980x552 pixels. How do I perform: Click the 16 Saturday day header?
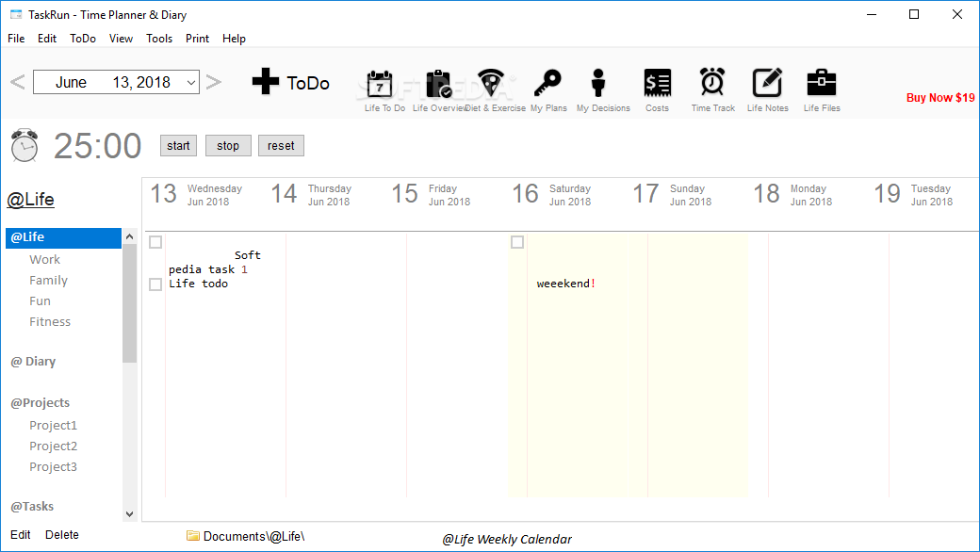(x=551, y=194)
